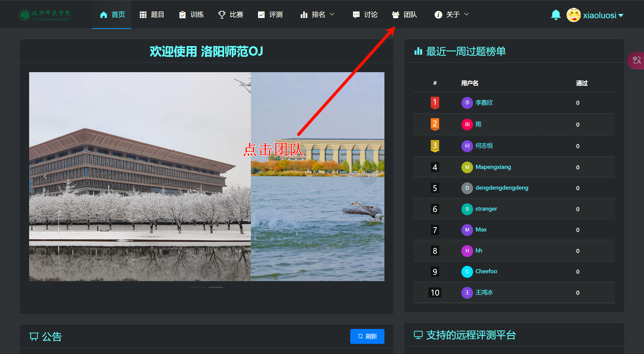
Task: Click the translate floating icon
Action: point(637,61)
